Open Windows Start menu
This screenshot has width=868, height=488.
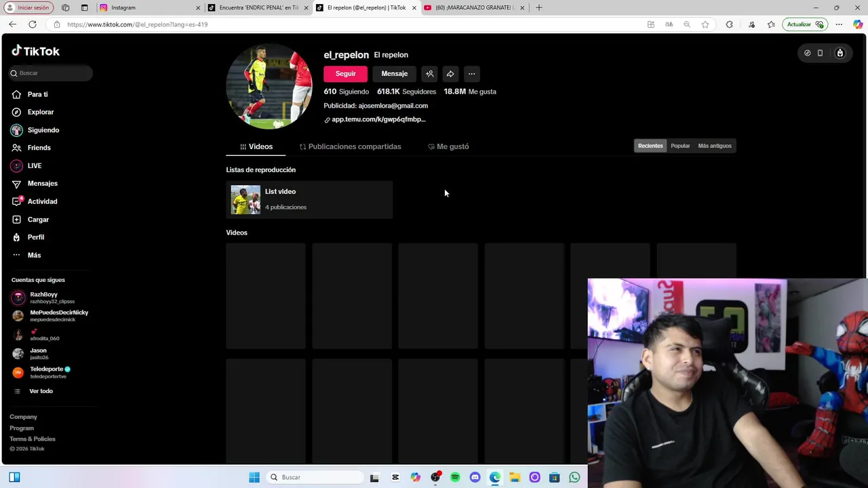(x=254, y=477)
